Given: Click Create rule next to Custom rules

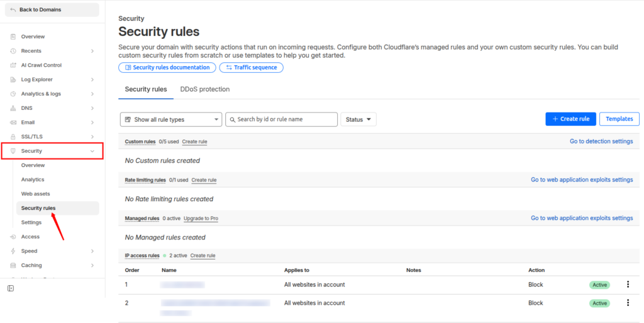Looking at the screenshot, I should [x=195, y=141].
